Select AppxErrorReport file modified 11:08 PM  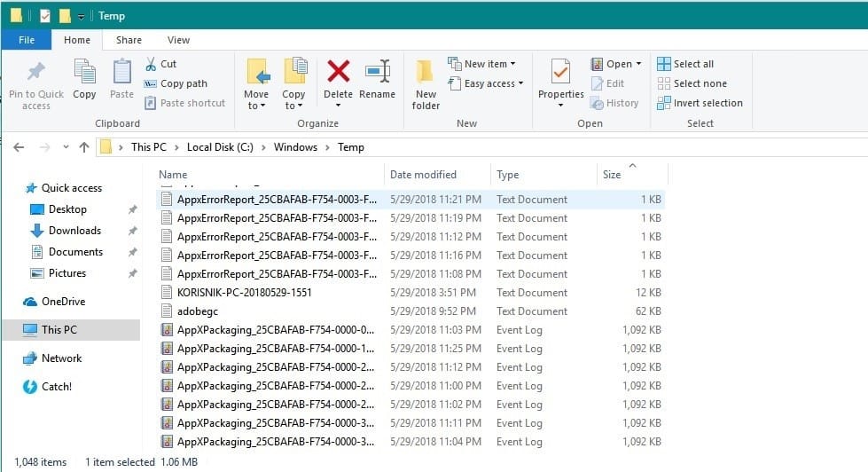coord(411,274)
